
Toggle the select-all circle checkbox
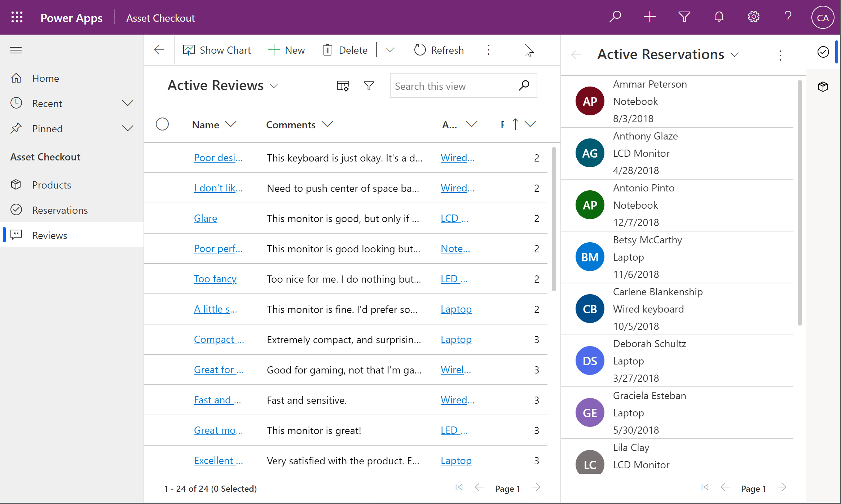(x=162, y=124)
